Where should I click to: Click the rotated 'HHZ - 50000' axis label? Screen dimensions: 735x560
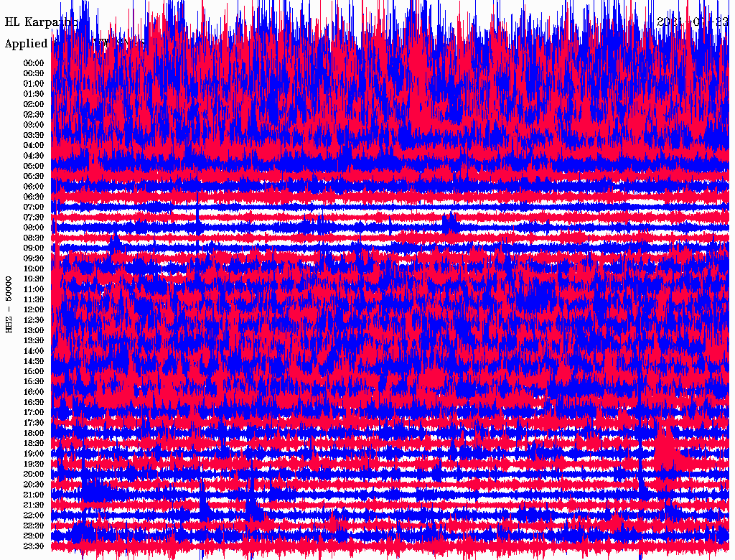click(9, 304)
